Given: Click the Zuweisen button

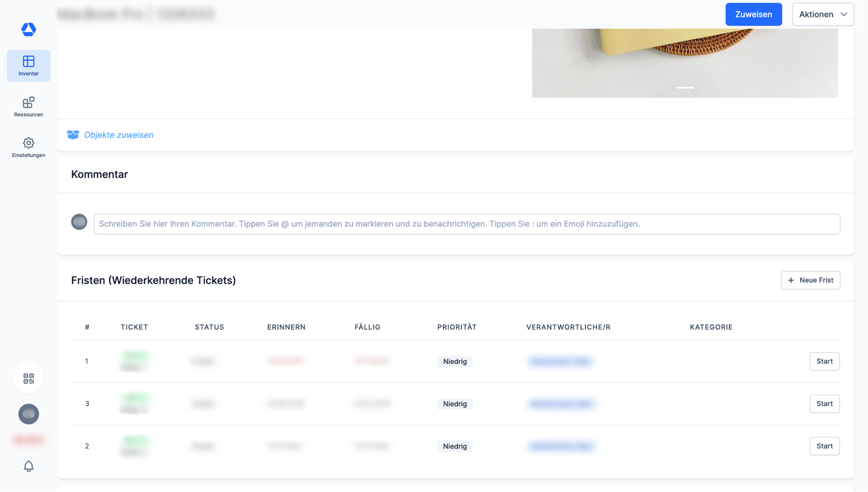Looking at the screenshot, I should (x=753, y=14).
